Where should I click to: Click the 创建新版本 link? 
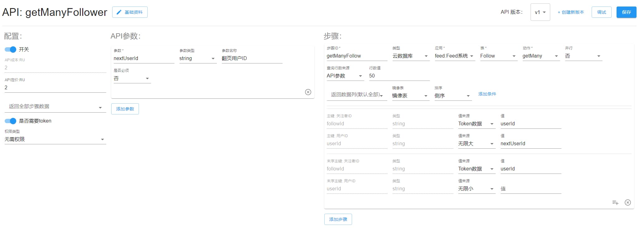click(x=571, y=12)
